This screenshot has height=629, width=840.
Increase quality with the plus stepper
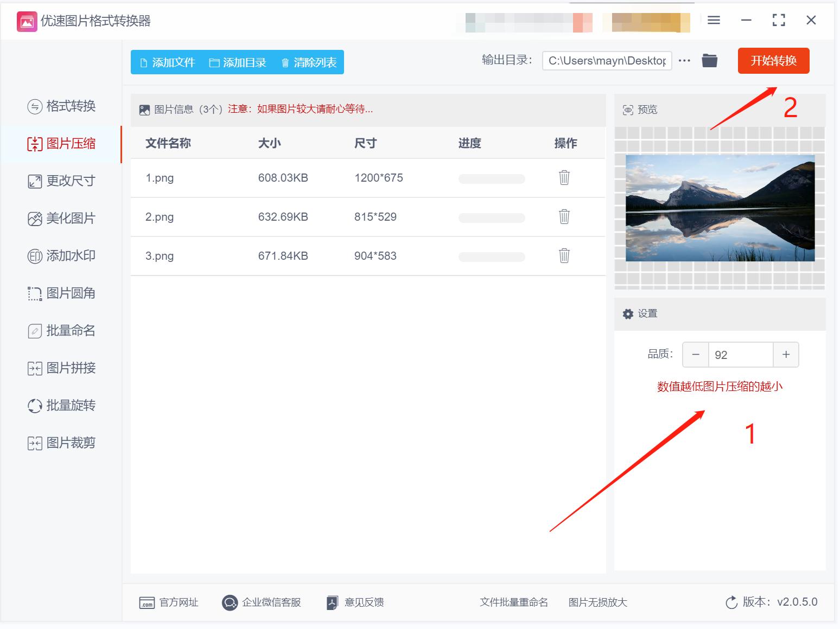pos(786,354)
